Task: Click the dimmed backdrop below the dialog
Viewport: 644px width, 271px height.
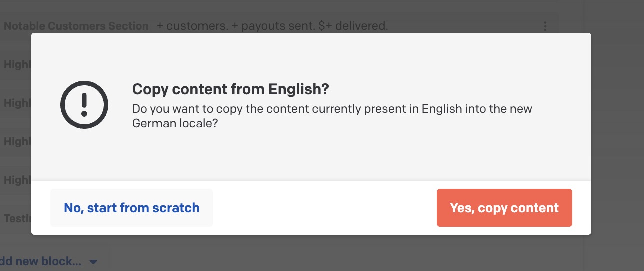Action: click(350, 253)
